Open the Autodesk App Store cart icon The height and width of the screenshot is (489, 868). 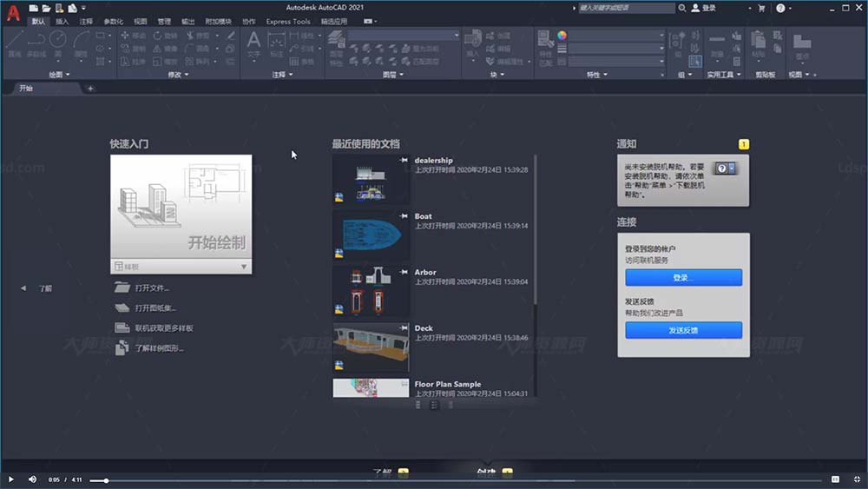tap(761, 8)
